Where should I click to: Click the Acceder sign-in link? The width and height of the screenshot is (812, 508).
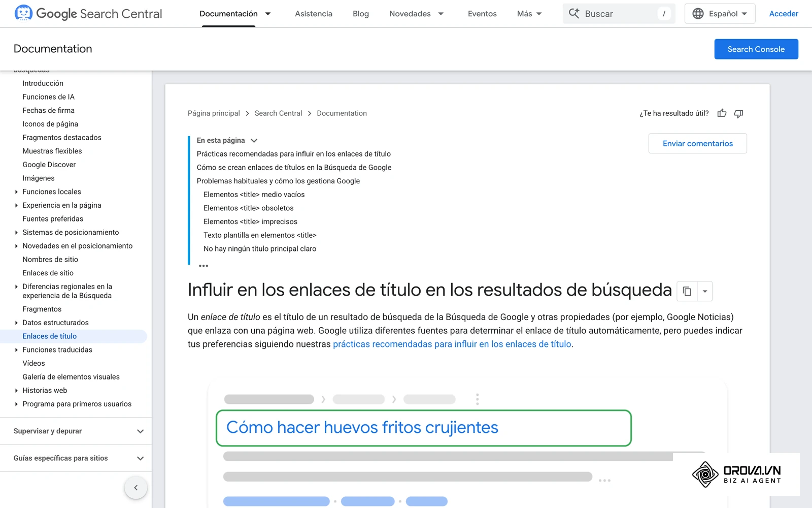pos(784,14)
